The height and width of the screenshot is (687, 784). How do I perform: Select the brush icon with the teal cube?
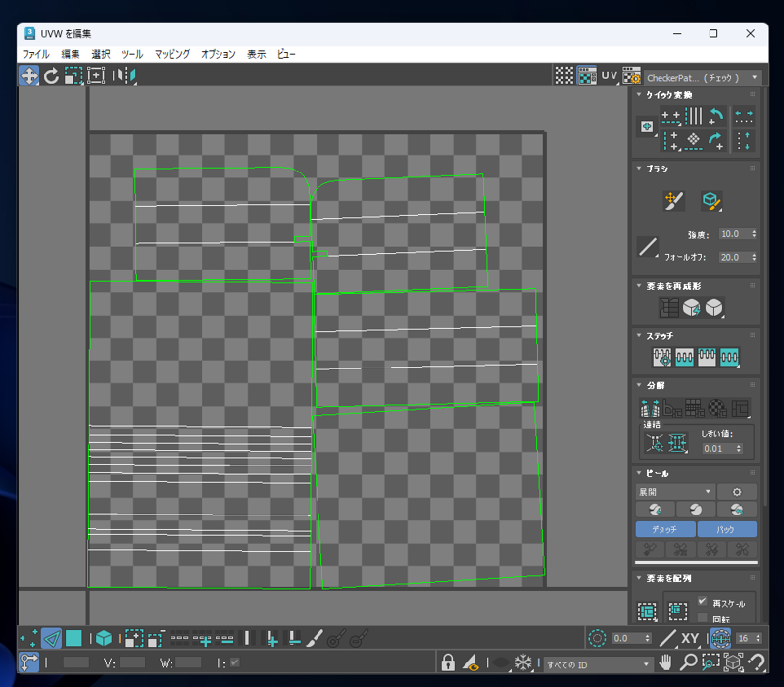point(711,201)
